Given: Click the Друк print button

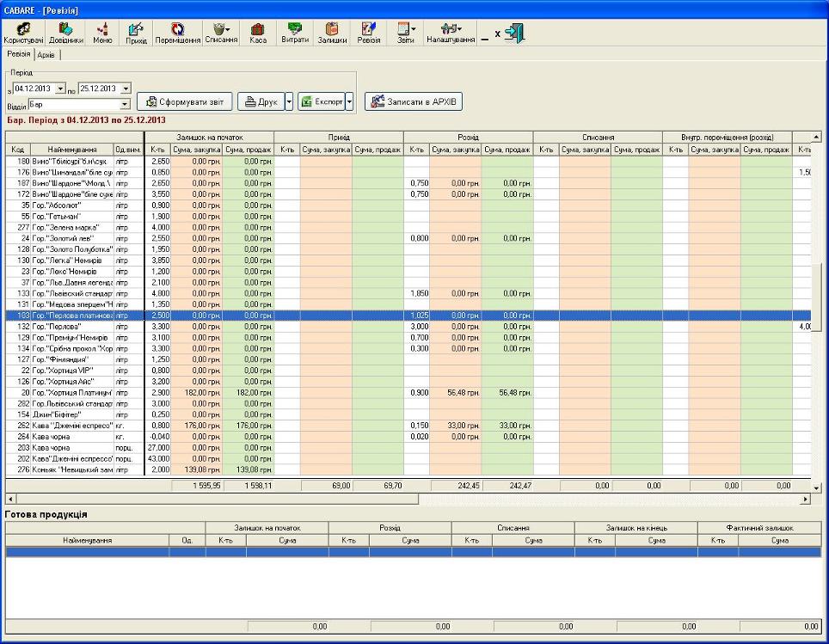Looking at the screenshot, I should [x=261, y=101].
